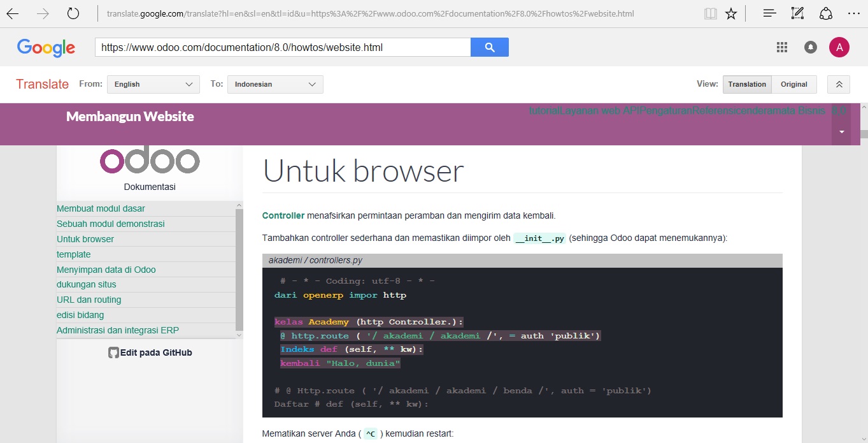The image size is (868, 443).
Task: Switch View to Translation
Action: tap(746, 84)
